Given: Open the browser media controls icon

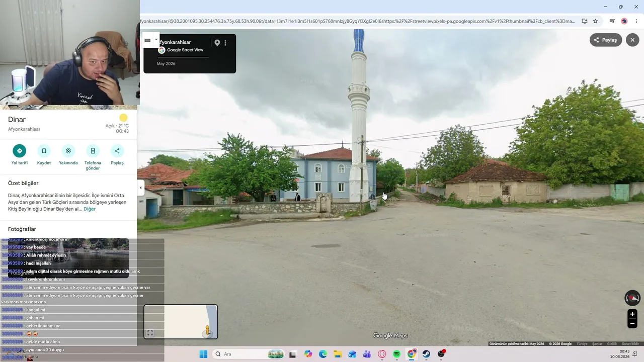Looking at the screenshot, I should pos(612,21).
